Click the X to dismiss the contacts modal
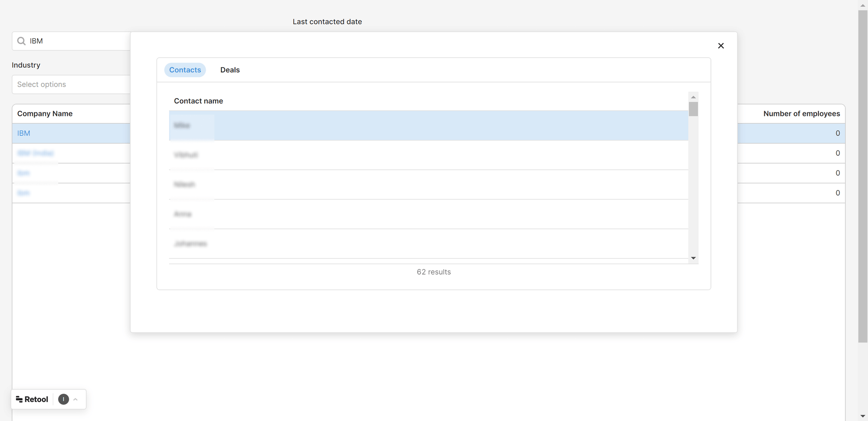Viewport: 868px width, 421px height. coord(721,46)
